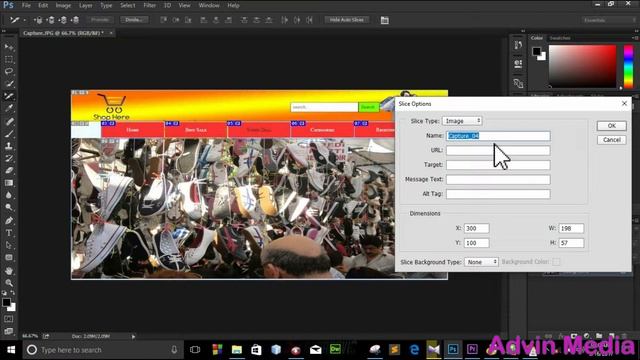640x360 pixels.
Task: Click the Target input field
Action: (498, 165)
